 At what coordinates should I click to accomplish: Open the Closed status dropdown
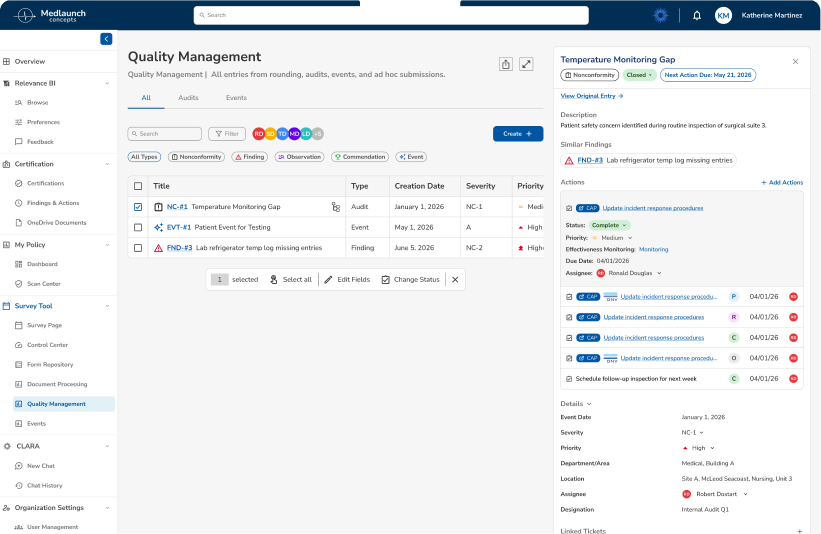(x=639, y=75)
